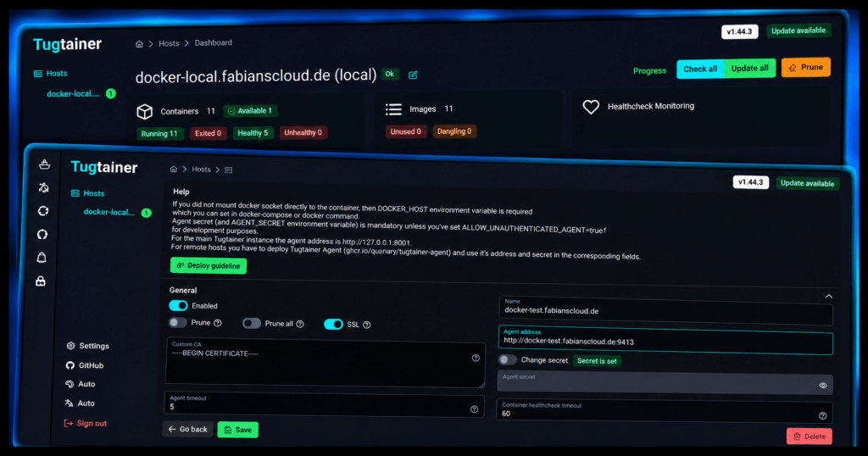Open the GitHub link in the sidebar menu
The height and width of the screenshot is (456, 868).
click(x=85, y=365)
